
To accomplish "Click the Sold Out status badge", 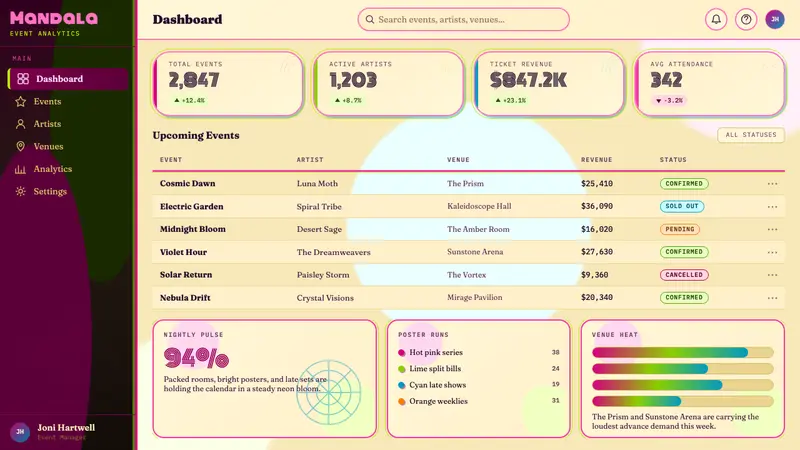I will 682,206.
